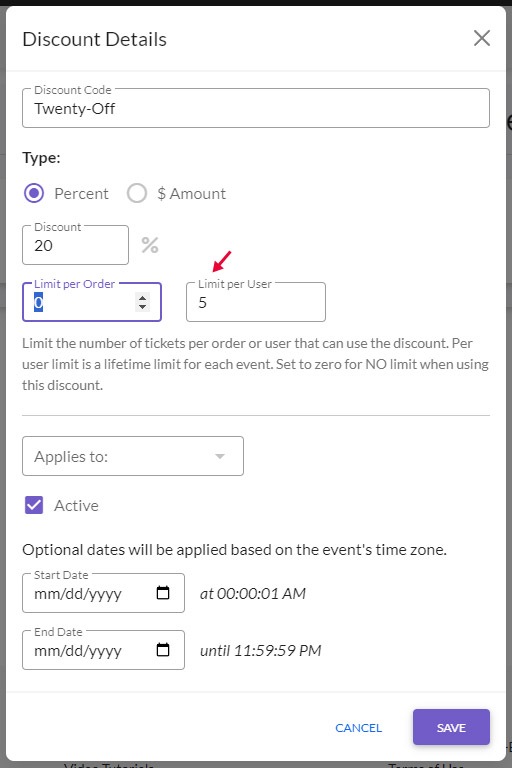Expand the Applies to dropdown
Screen dimensions: 512x768
click(x=133, y=456)
